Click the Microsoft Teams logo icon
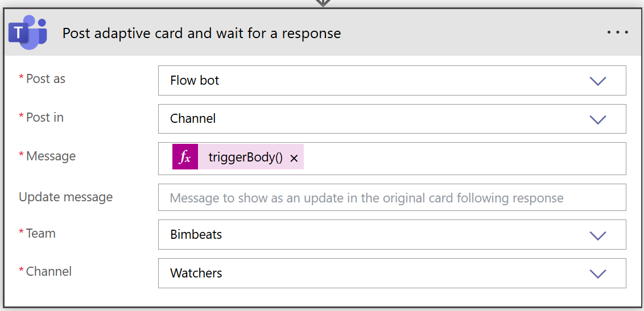This screenshot has height=311, width=644. (x=27, y=32)
